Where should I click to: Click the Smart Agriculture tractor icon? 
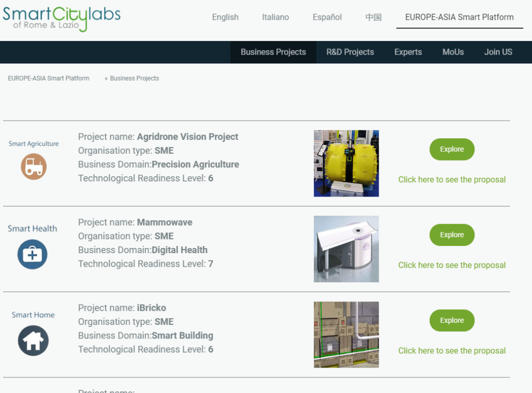click(x=34, y=167)
